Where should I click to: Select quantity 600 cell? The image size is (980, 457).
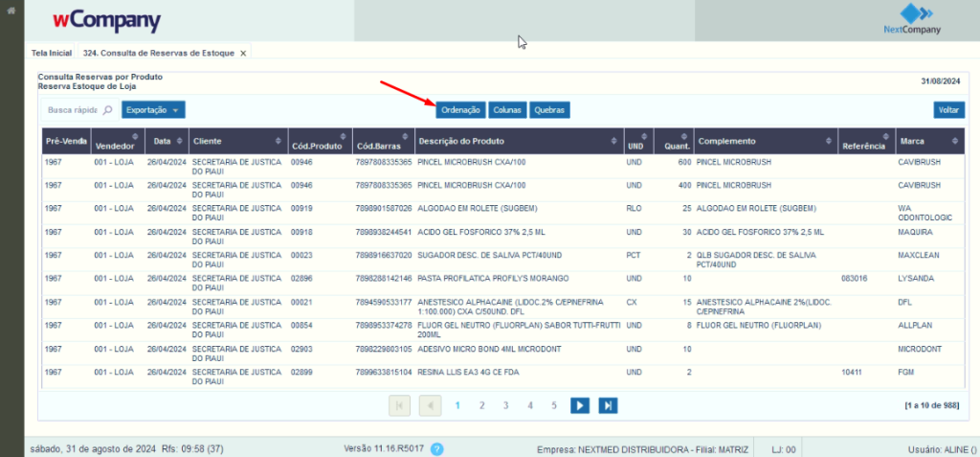pyautogui.click(x=684, y=162)
